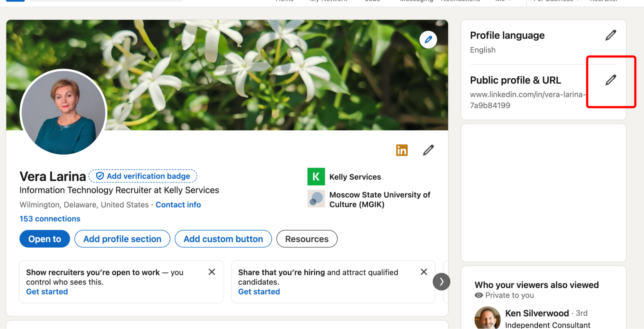Dismiss the open to work suggestion card
644x329 pixels.
(x=212, y=272)
